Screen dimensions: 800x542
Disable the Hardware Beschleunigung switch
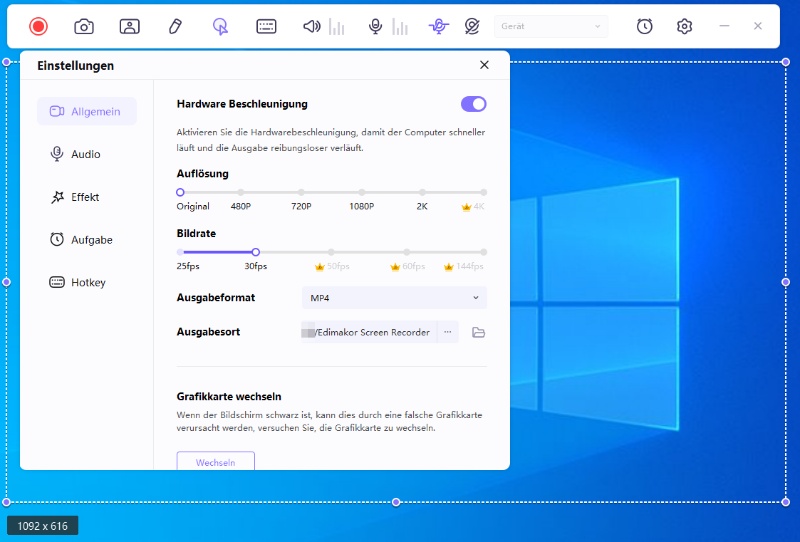point(473,104)
